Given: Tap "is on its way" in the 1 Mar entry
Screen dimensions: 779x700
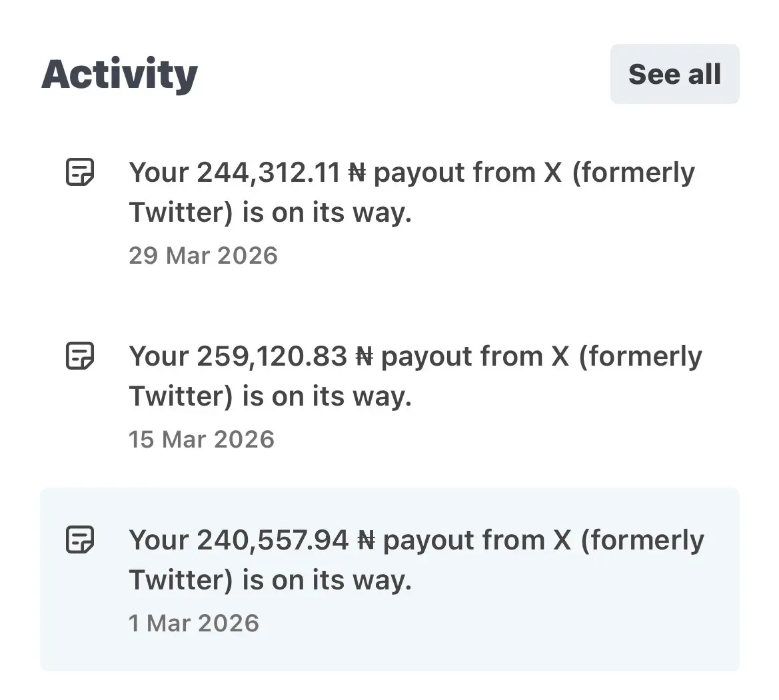Looking at the screenshot, I should click(327, 581).
